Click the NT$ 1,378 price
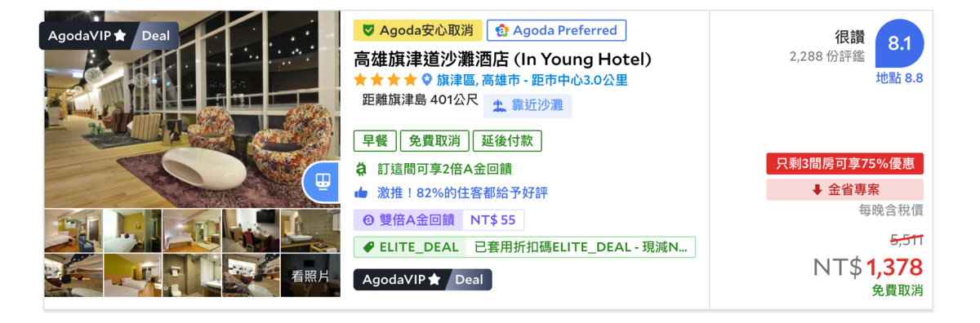980x323 pixels. click(x=868, y=267)
